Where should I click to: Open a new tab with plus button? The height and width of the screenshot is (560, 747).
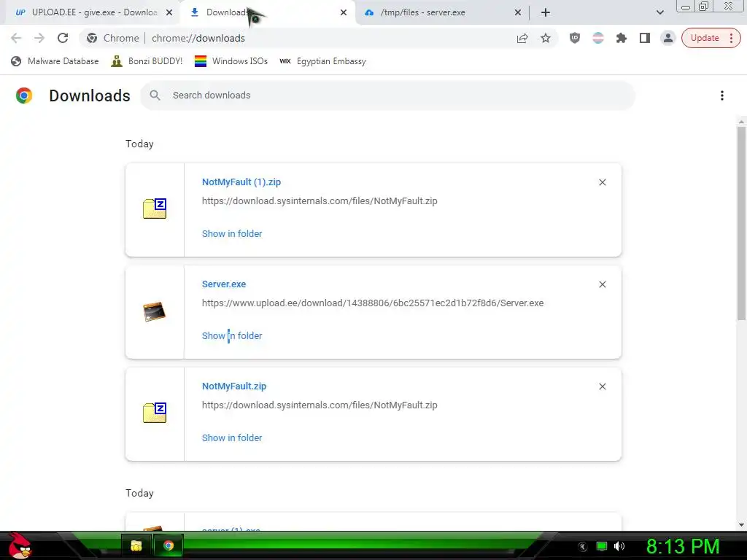pyautogui.click(x=546, y=12)
